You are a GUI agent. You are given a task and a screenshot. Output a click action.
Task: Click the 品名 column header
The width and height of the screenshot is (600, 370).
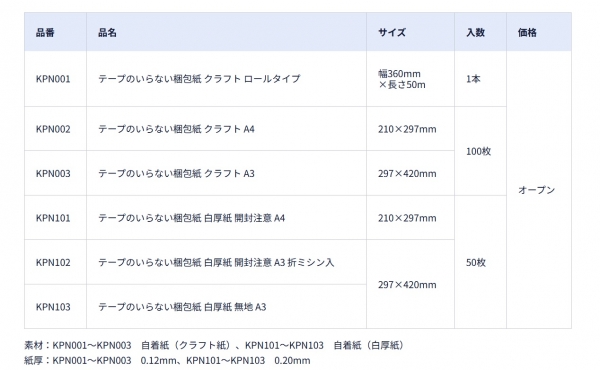pos(107,33)
